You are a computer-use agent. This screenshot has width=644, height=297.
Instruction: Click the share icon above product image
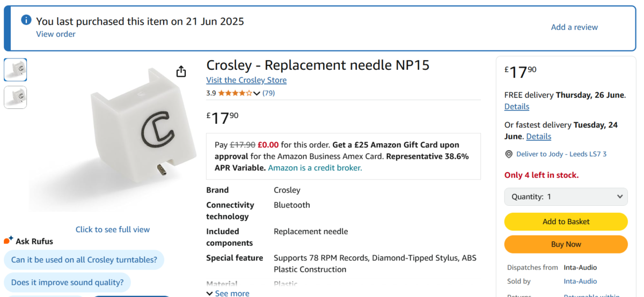pyautogui.click(x=181, y=71)
